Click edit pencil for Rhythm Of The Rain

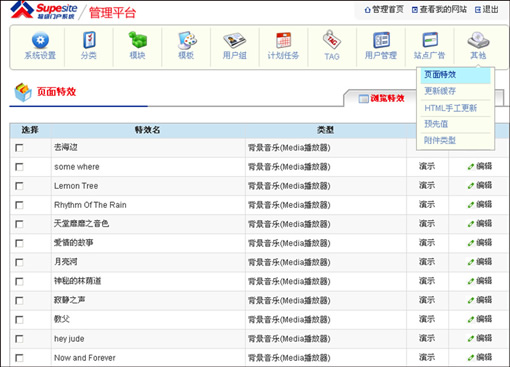click(471, 205)
